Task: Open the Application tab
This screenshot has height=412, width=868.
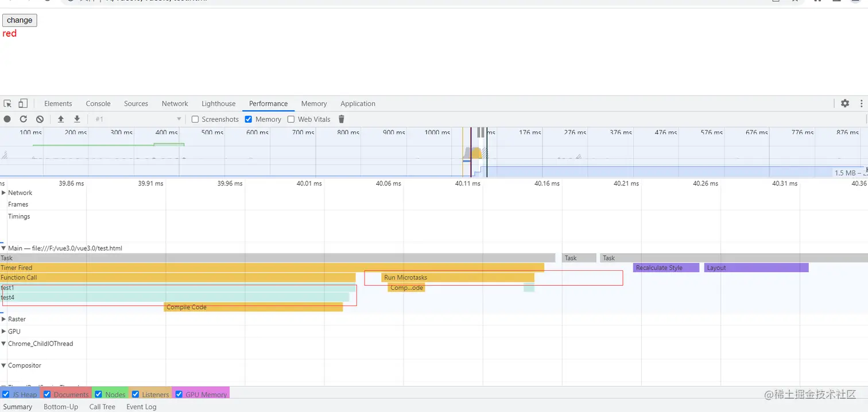Action: [x=358, y=104]
